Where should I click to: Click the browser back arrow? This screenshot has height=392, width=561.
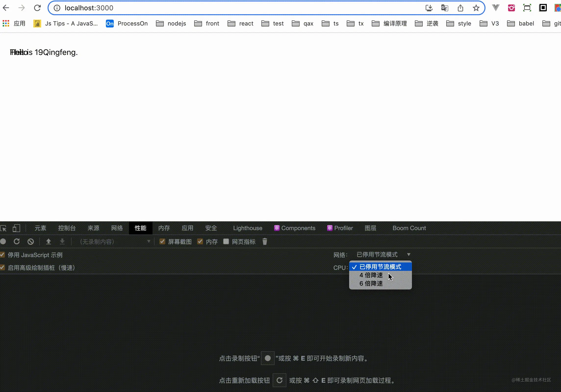pyautogui.click(x=6, y=8)
